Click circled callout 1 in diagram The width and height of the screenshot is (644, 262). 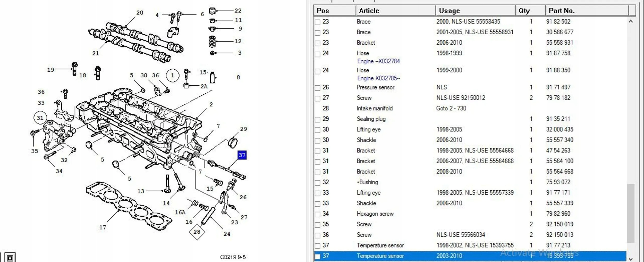(173, 75)
